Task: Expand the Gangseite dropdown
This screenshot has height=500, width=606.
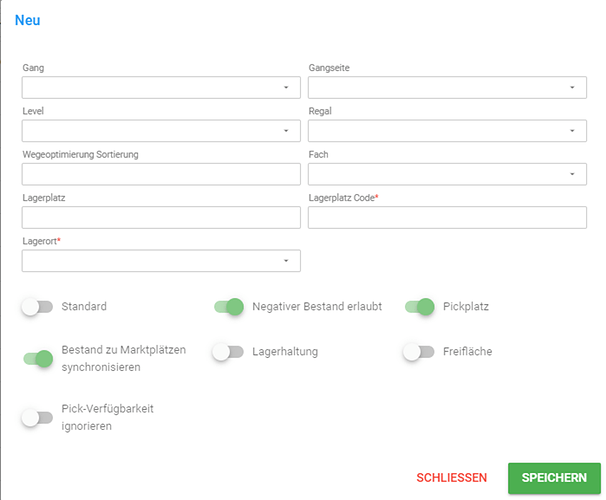Action: coord(447,87)
